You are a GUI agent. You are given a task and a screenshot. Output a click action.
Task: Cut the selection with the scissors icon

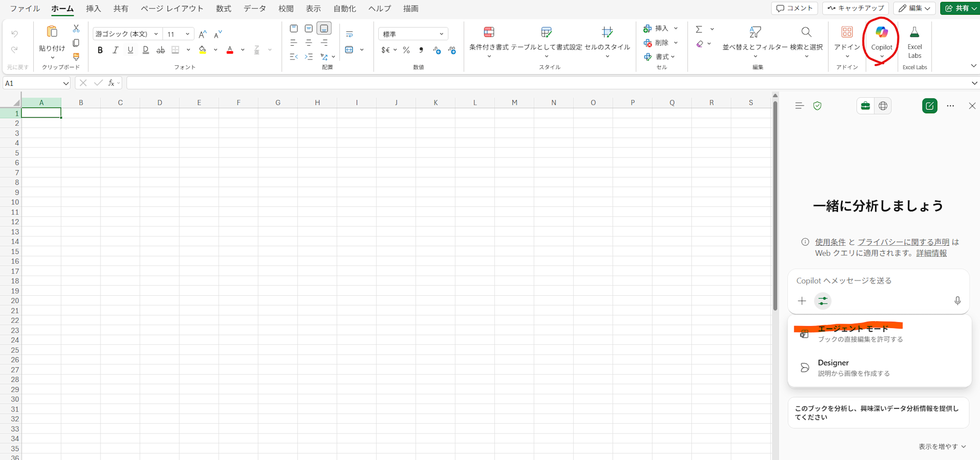tap(76, 28)
